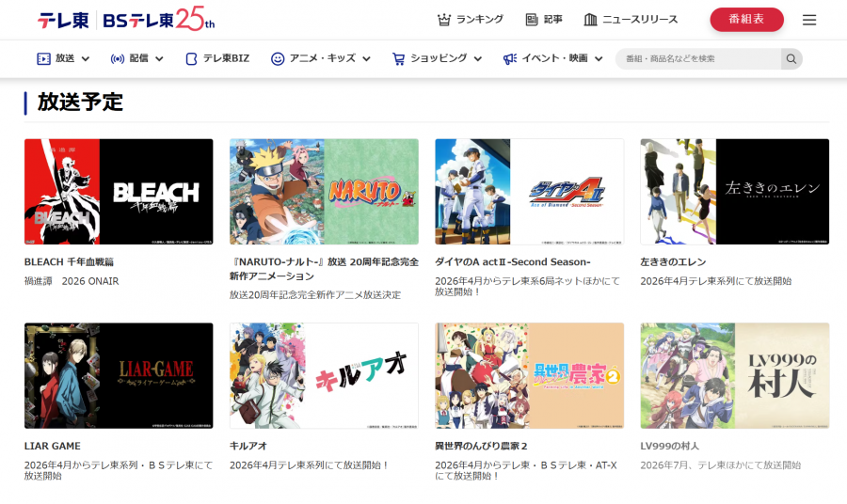
Task: Open the 左ききのエレン thumbnail
Action: point(735,192)
